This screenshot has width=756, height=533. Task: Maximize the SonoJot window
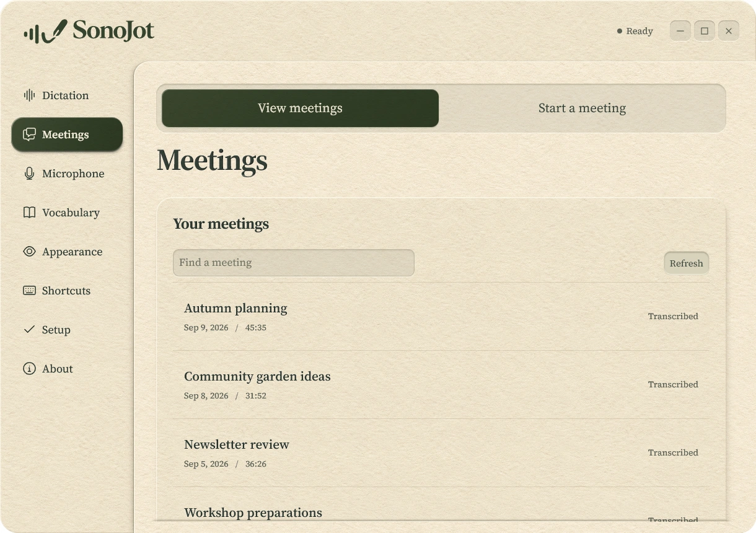pyautogui.click(x=704, y=31)
